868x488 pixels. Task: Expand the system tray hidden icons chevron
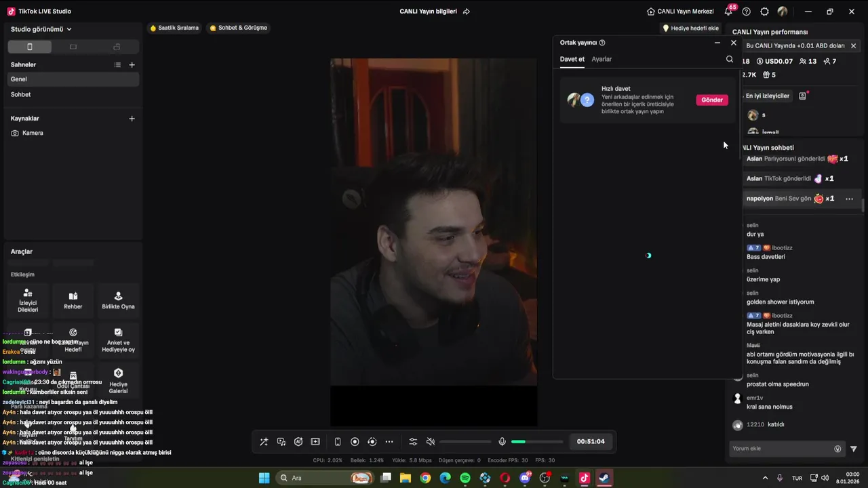click(766, 478)
